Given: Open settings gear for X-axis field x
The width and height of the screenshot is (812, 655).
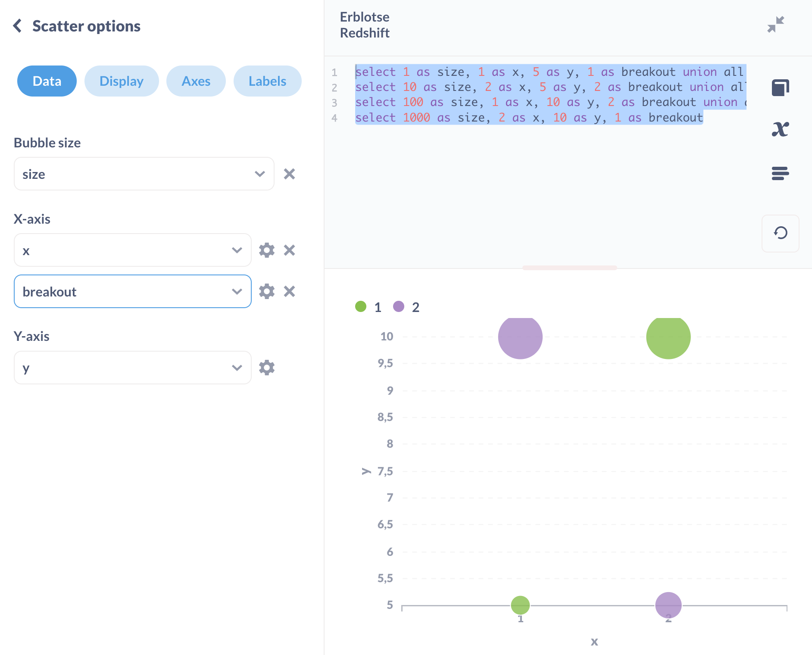Looking at the screenshot, I should 267,250.
